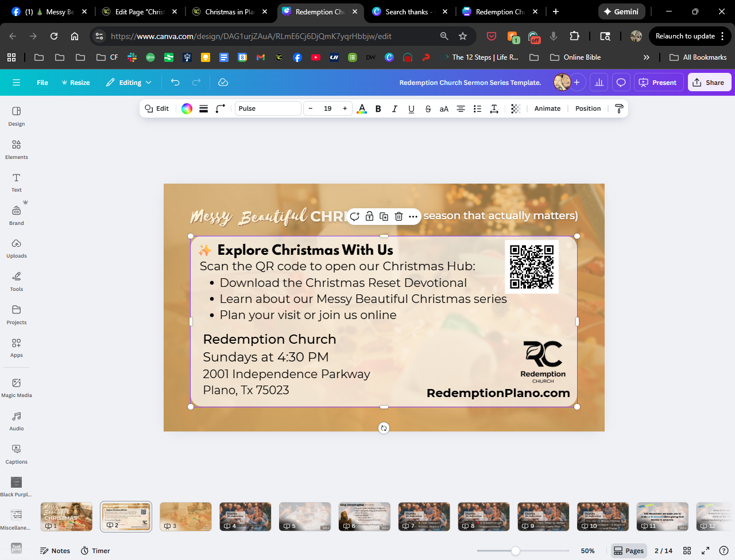Open the Elements panel in sidebar

click(16, 149)
